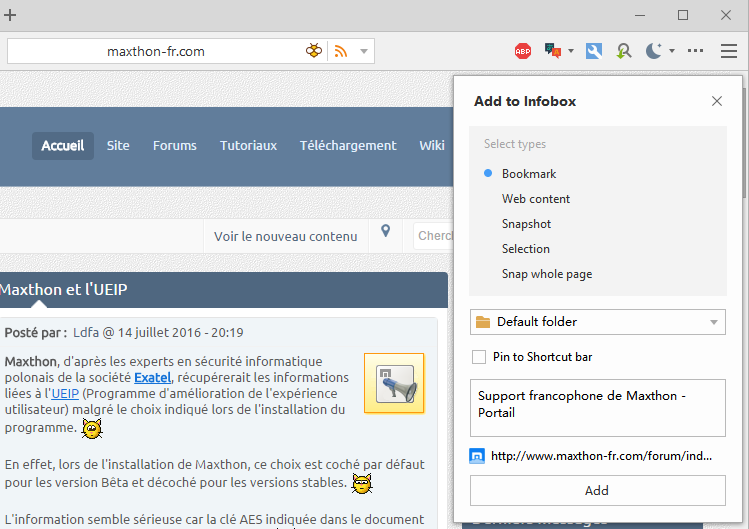Viewport: 749px width, 529px height.
Task: Close the Add to Infobox panel
Action: tap(717, 101)
